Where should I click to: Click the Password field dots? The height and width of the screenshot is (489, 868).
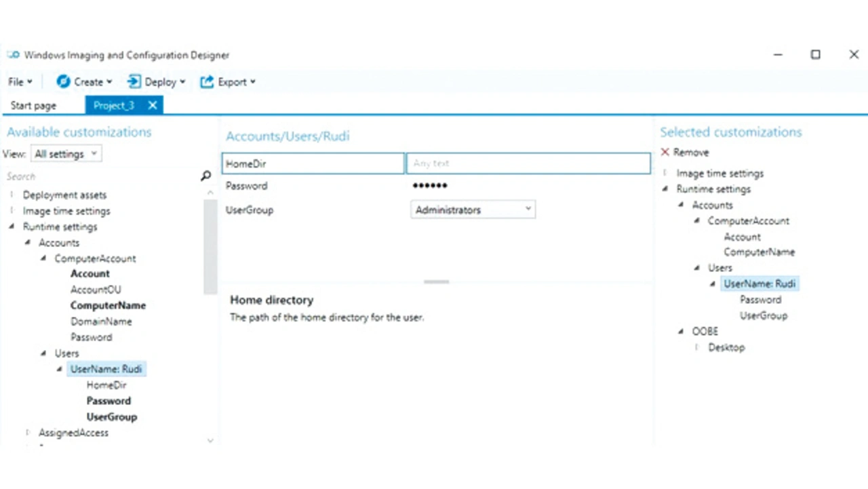(430, 186)
